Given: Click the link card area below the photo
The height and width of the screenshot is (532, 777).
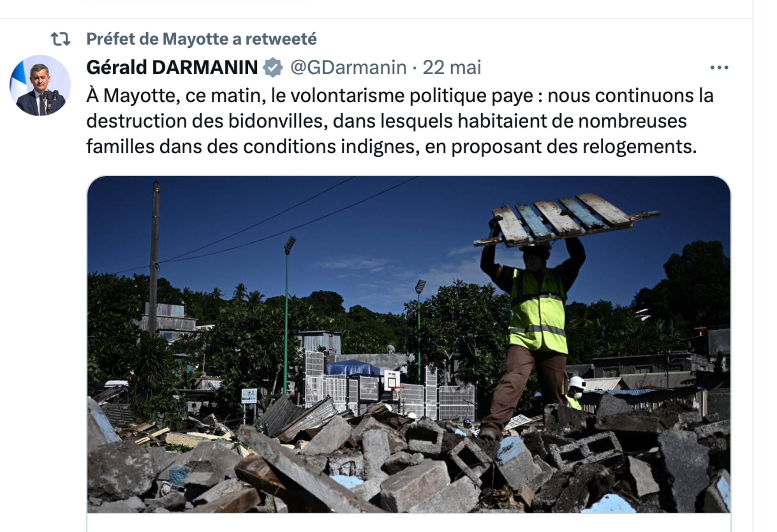Looking at the screenshot, I should (x=409, y=523).
